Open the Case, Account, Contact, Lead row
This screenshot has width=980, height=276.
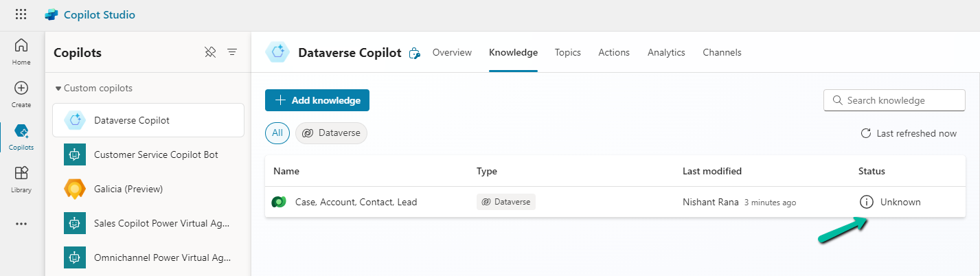pos(356,202)
